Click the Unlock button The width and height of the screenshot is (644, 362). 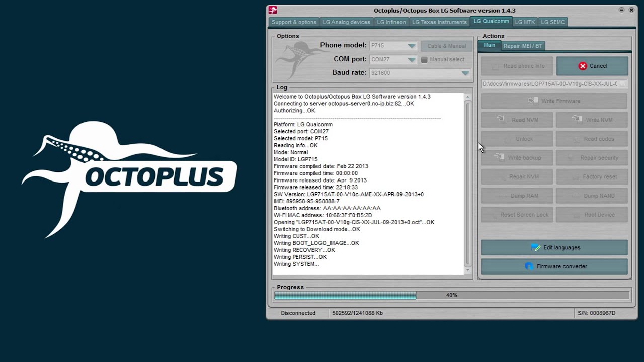[x=517, y=139]
